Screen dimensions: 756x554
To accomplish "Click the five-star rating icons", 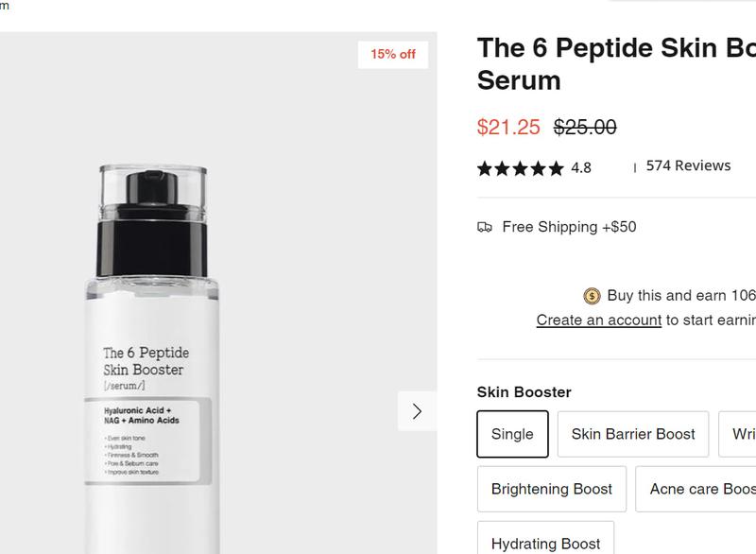I will [x=520, y=168].
